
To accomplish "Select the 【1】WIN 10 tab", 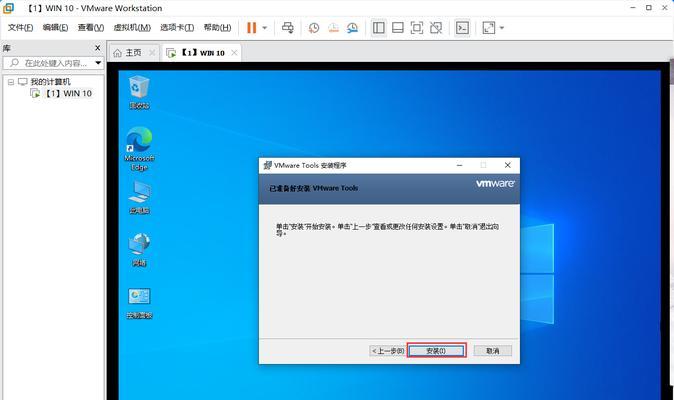I will click(x=203, y=53).
